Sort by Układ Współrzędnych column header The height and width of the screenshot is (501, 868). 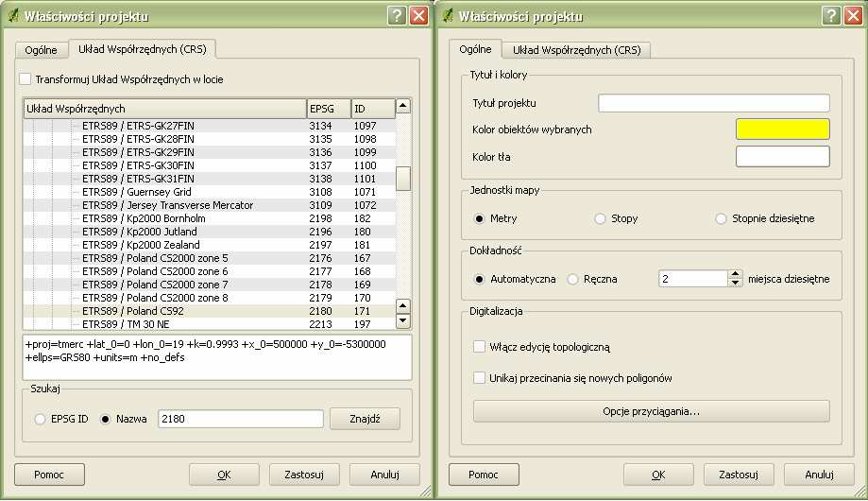[x=165, y=109]
